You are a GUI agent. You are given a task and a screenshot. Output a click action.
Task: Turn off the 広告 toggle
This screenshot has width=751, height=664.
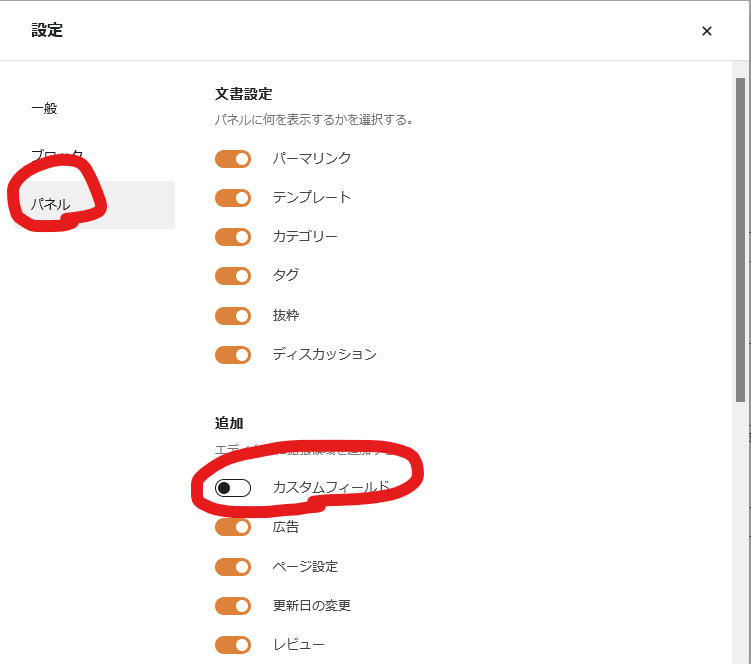tap(233, 527)
